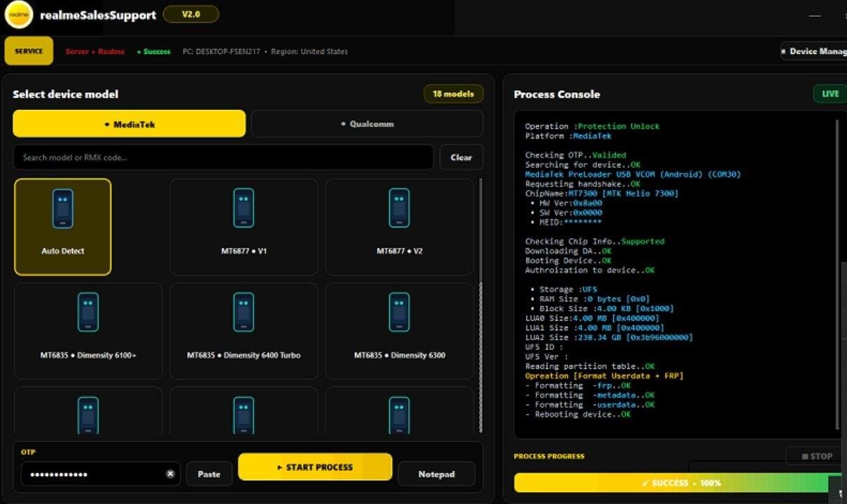Click 'Operation :Protection Unlock' console line
Screen dimensions: 847x504
coord(592,127)
